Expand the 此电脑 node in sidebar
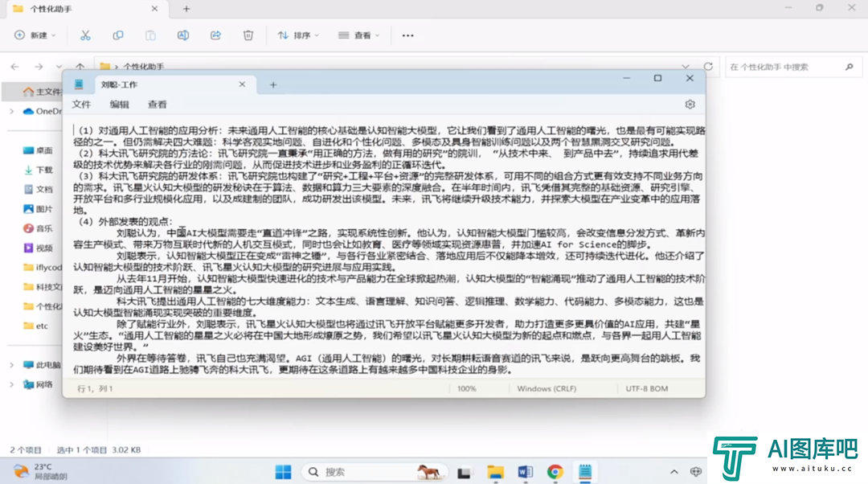The width and height of the screenshot is (868, 484). [11, 365]
